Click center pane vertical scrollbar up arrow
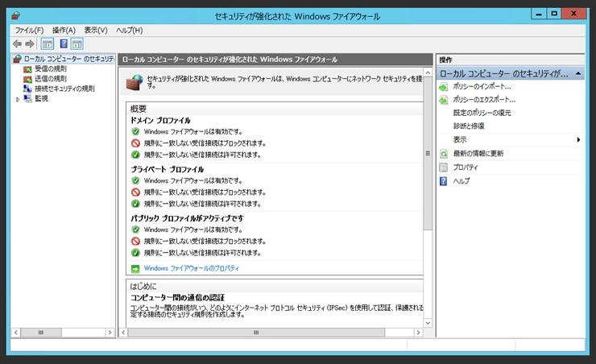 [428, 72]
